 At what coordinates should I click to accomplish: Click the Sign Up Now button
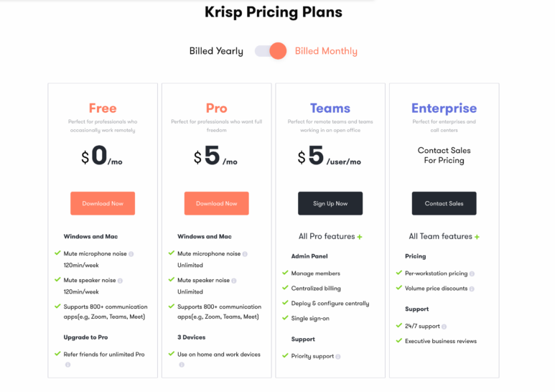click(330, 203)
